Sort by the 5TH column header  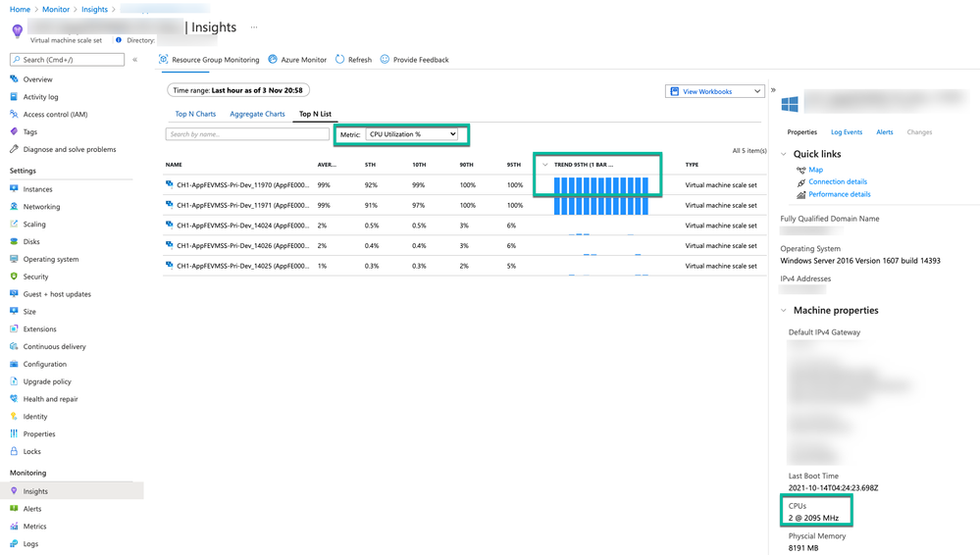pyautogui.click(x=370, y=165)
